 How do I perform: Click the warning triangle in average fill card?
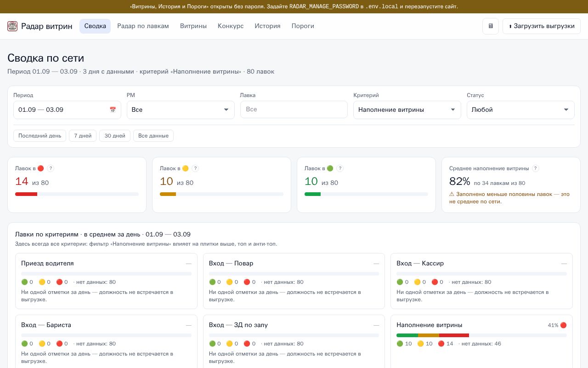point(452,194)
